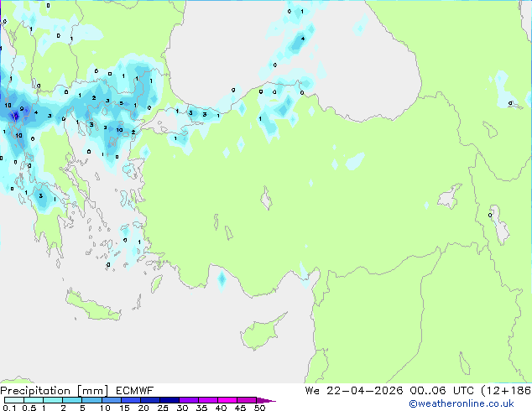532x411 pixels.
Task: Click the 1–2 mm legend color box
Action: click(x=53, y=400)
